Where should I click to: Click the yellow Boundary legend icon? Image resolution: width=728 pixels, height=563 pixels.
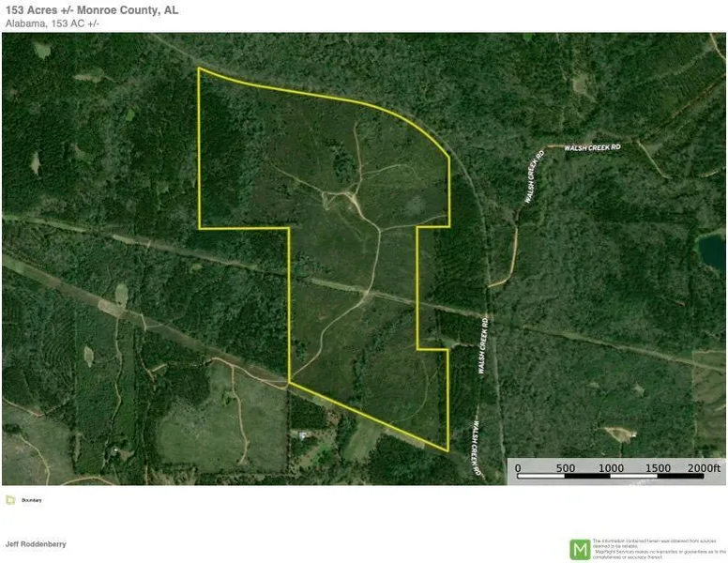[9, 500]
